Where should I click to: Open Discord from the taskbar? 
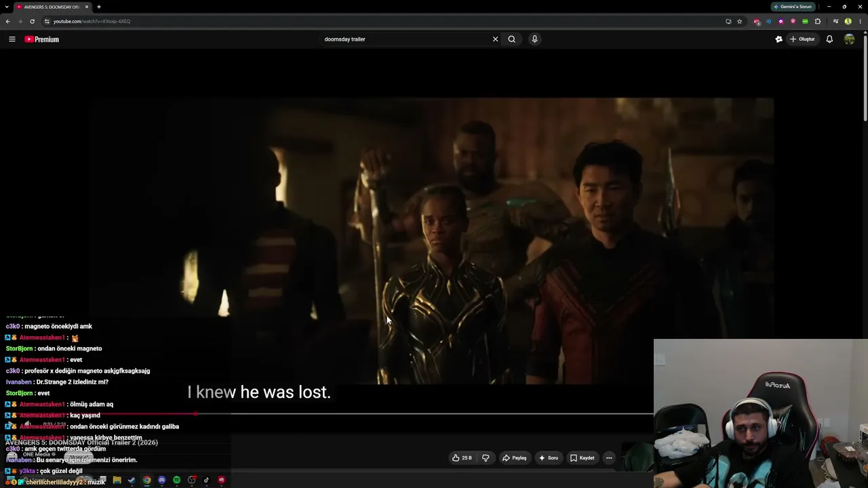[161, 481]
